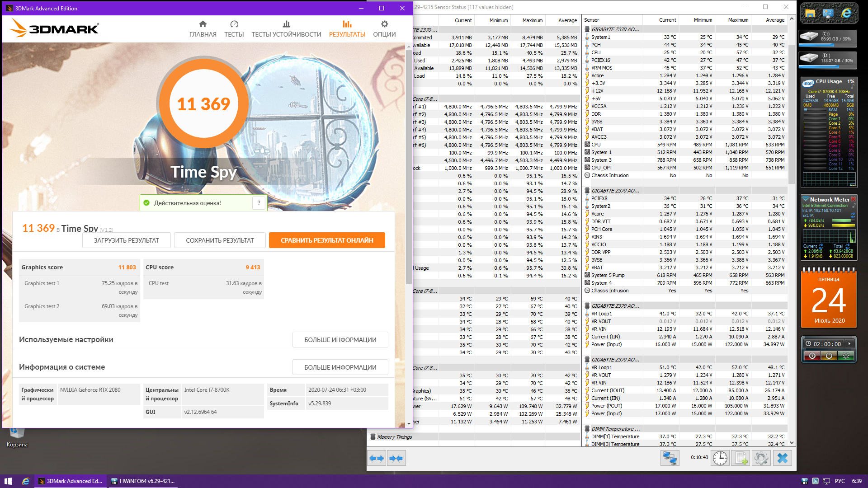Click the help question mark beside valid score
Image resolution: width=868 pixels, height=488 pixels.
tap(259, 203)
